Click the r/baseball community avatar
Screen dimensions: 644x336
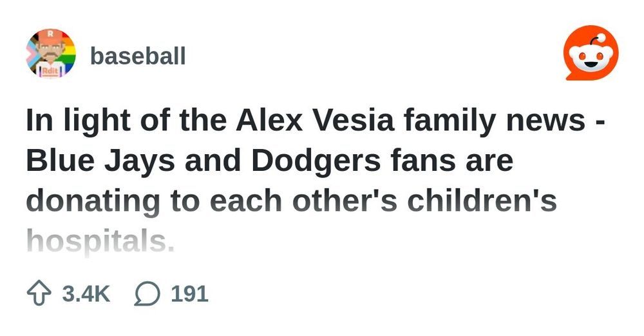click(x=51, y=53)
